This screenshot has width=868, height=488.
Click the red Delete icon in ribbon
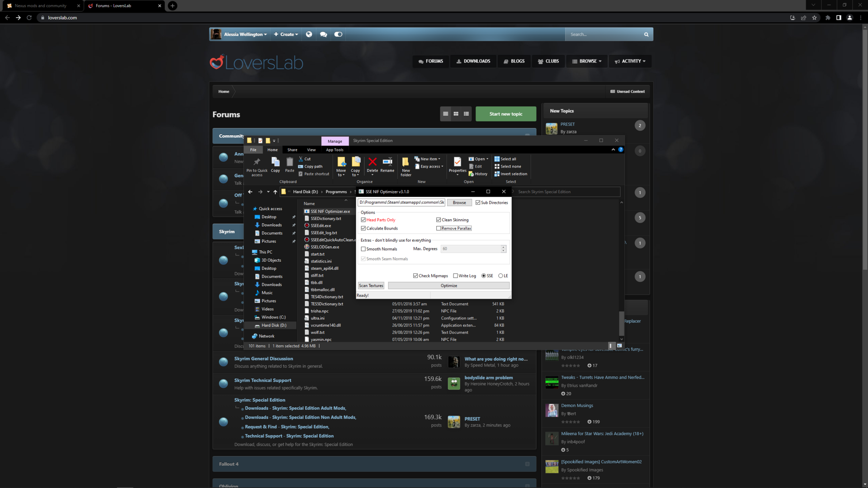click(x=373, y=162)
